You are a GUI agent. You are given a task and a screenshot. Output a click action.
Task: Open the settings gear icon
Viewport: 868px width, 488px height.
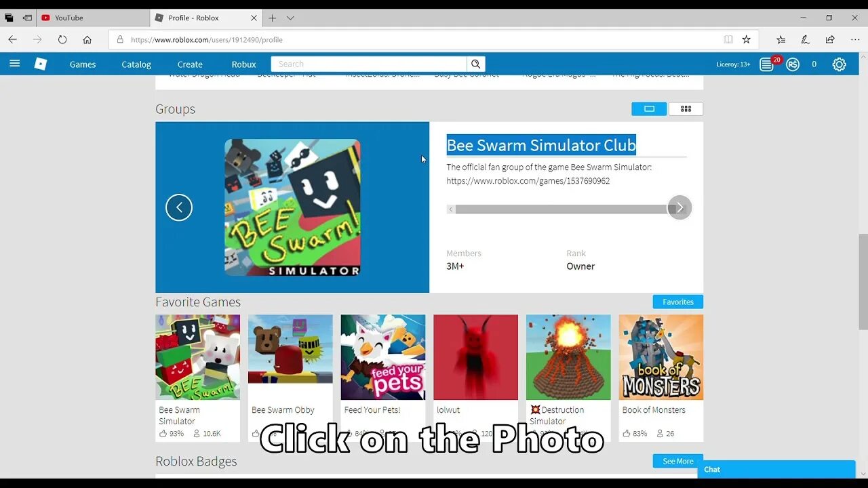[840, 64]
